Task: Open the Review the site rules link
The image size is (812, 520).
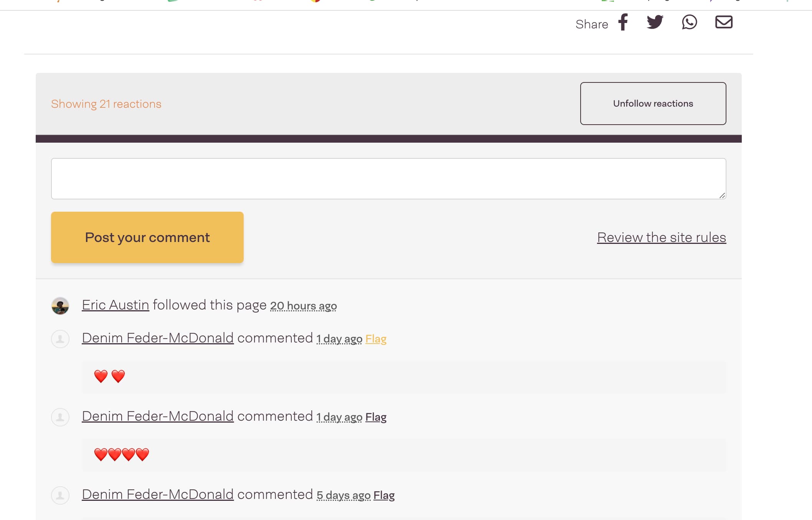Action: 661,237
